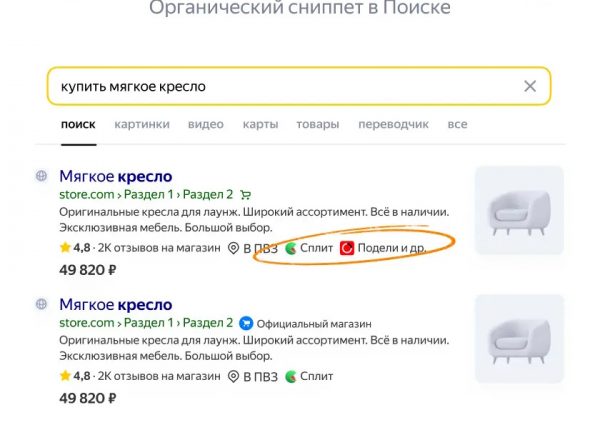
Task: Click the Сплит icon in second result
Action: (292, 376)
